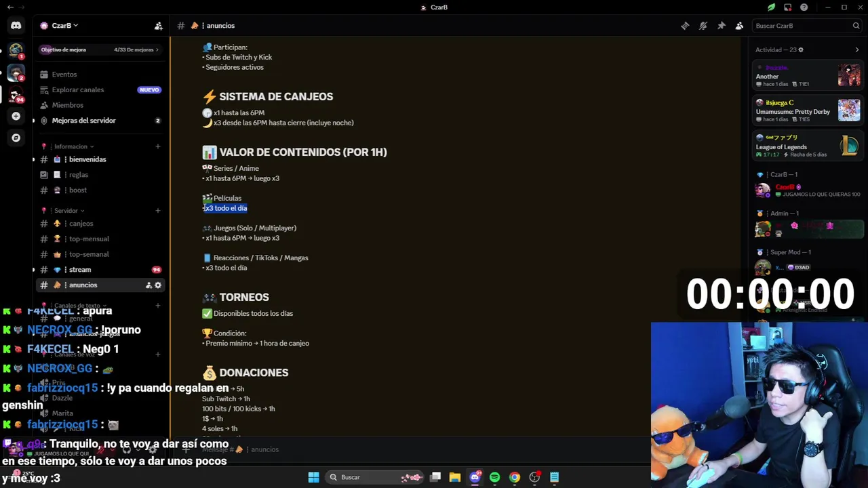Image resolution: width=868 pixels, height=488 pixels.
Task: Click the taskbar Buscar search box
Action: tap(376, 477)
